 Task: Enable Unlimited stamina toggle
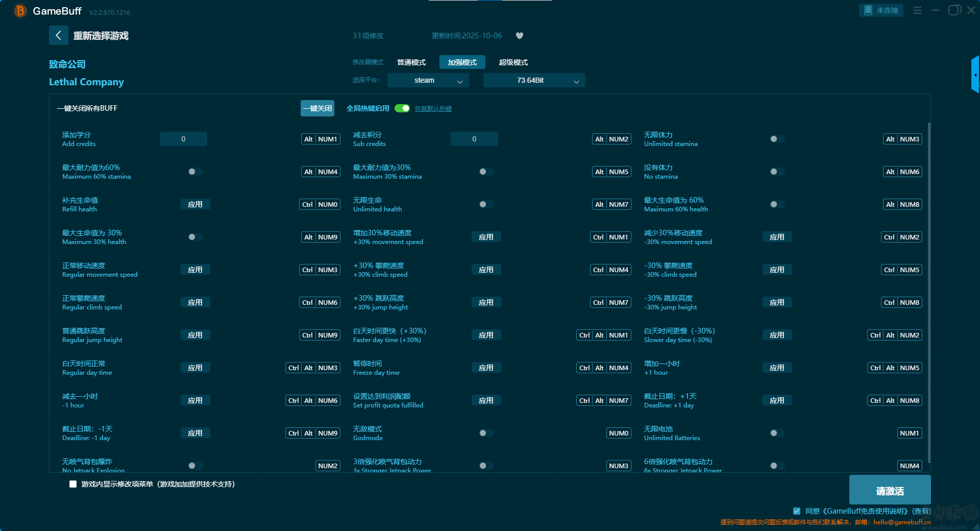[x=777, y=139]
